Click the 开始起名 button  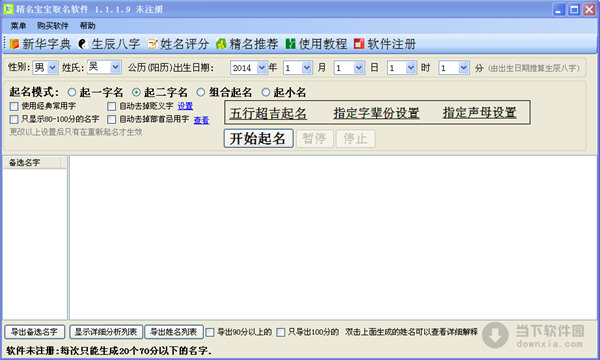[258, 138]
